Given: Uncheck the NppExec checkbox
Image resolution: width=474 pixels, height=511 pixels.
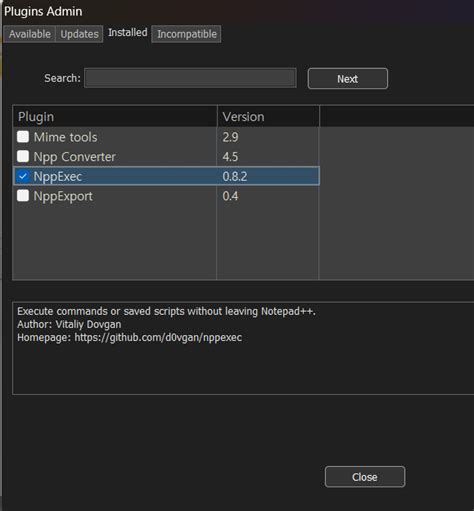Looking at the screenshot, I should point(23,176).
